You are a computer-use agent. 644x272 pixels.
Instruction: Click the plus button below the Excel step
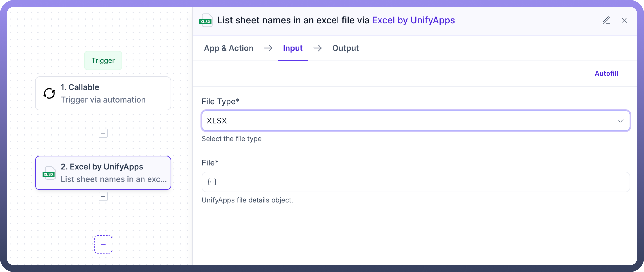[x=103, y=197]
